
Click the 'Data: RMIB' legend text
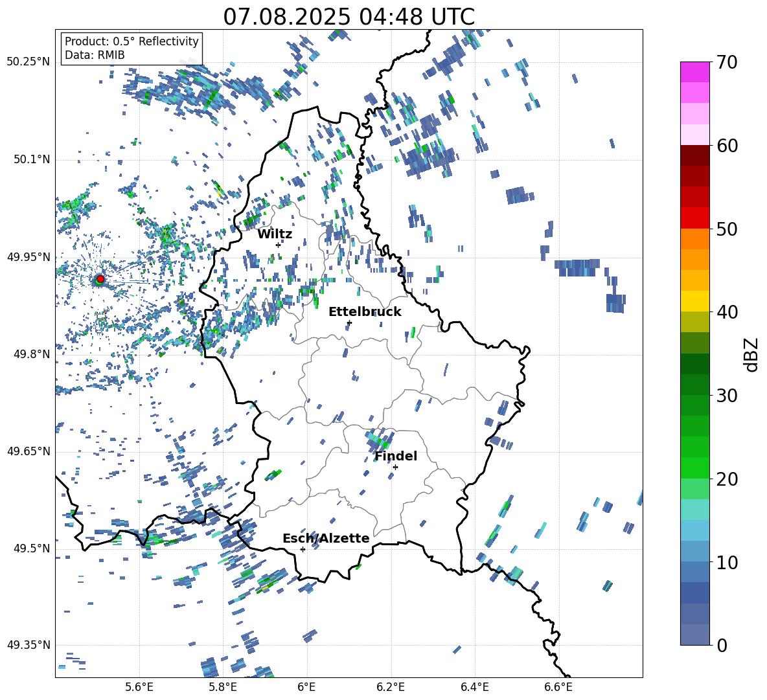pos(95,55)
